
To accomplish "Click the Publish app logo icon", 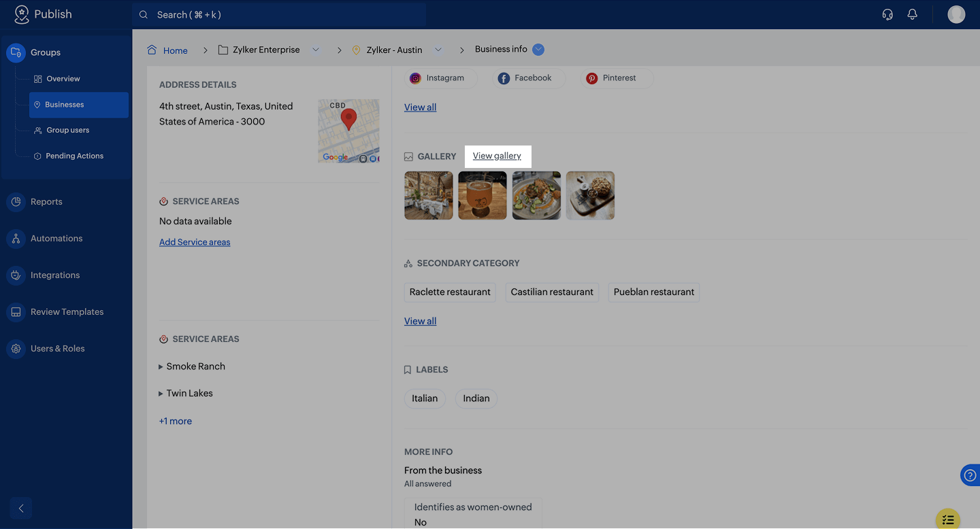I will 22,14.
